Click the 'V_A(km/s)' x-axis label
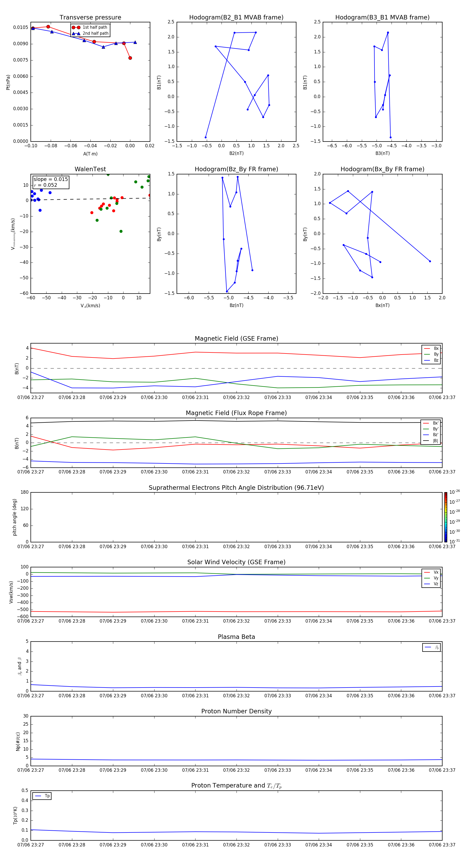 90,306
